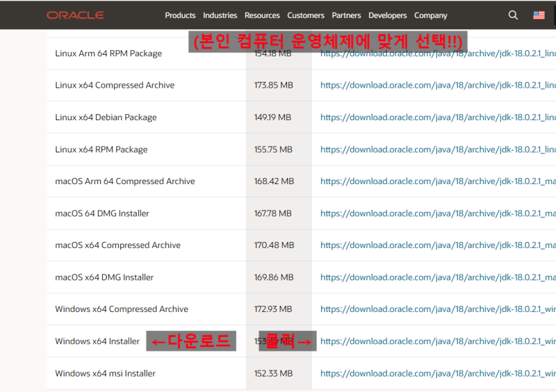Download Linux Arm 64 RPM Package link
This screenshot has height=392, width=556.
(x=438, y=54)
